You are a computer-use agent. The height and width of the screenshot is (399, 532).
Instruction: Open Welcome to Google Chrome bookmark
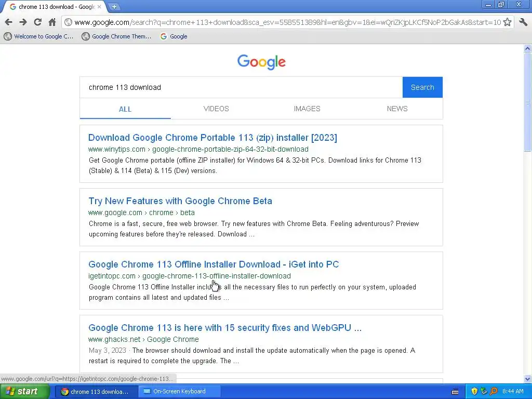[38, 36]
